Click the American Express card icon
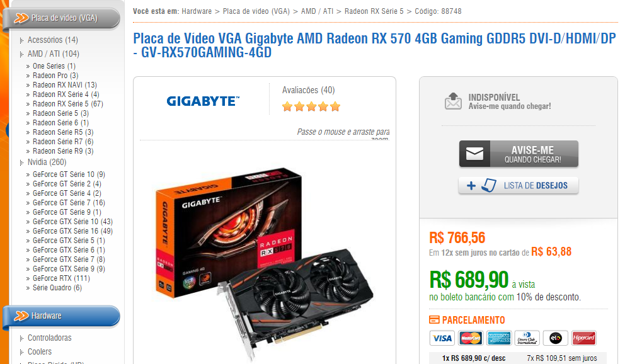The height and width of the screenshot is (364, 625). point(498,338)
